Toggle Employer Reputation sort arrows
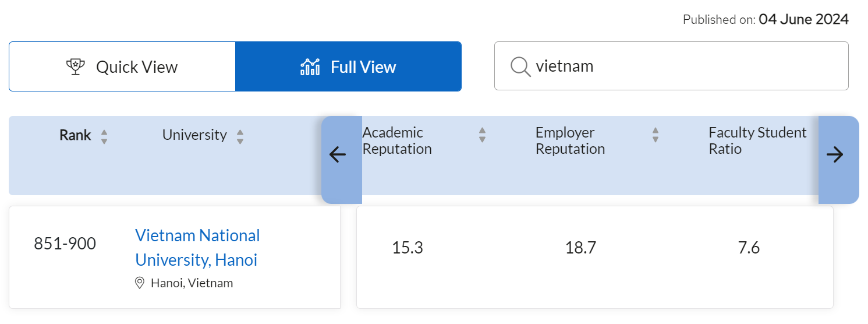 coord(656,135)
